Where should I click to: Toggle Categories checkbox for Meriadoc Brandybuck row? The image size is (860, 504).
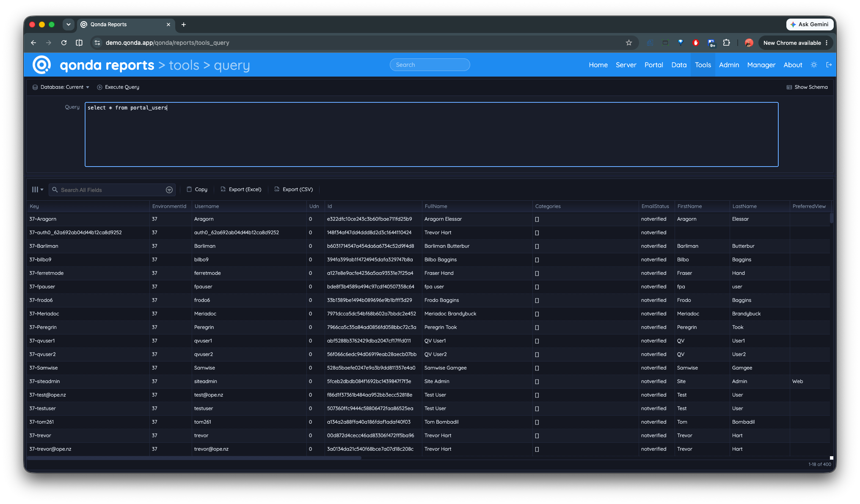[537, 314]
